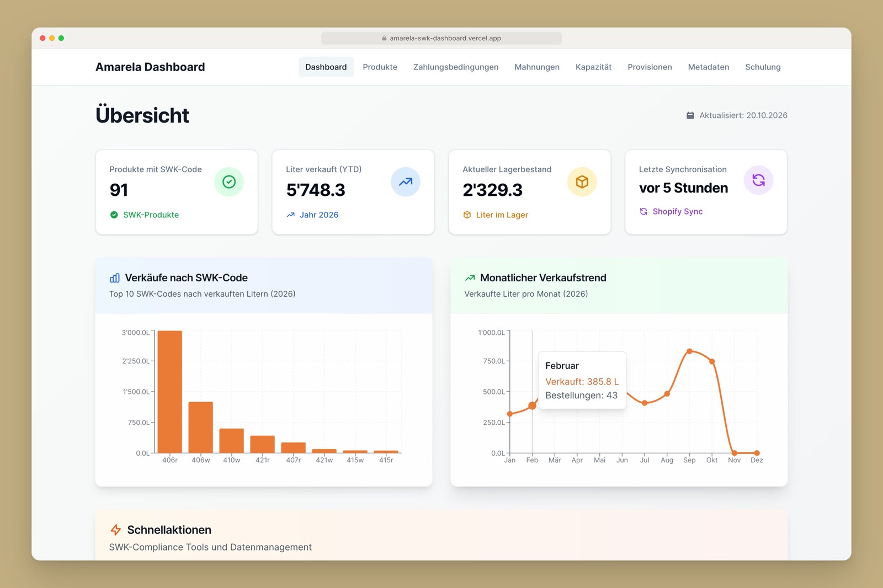Switch to the Produkte tab

click(380, 67)
